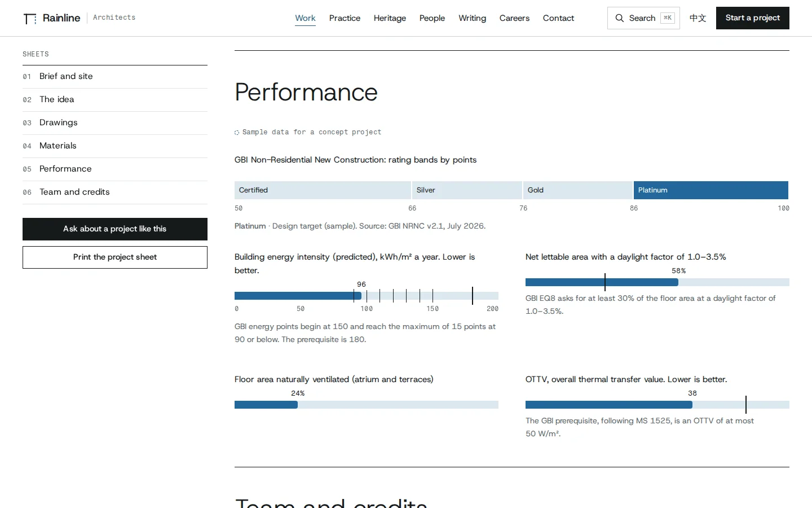
Task: Click the daylight factor 58% bar
Action: tap(657, 282)
